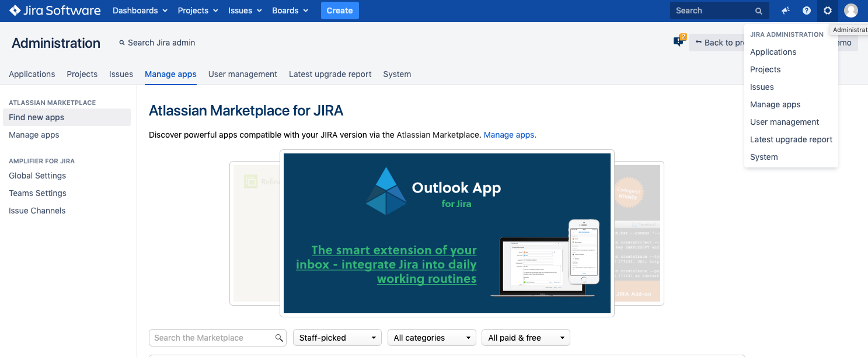This screenshot has width=868, height=357.
Task: Select System in the Jira Administration menu
Action: coord(764,157)
